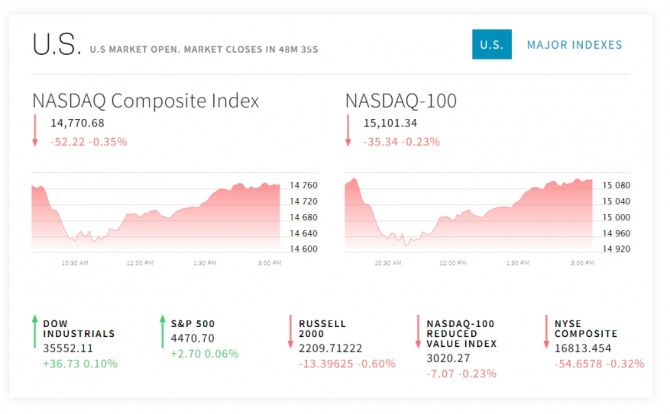
Task: Click the NASDAQ-100 Reduced Value Index down arrow
Action: pyautogui.click(x=418, y=332)
